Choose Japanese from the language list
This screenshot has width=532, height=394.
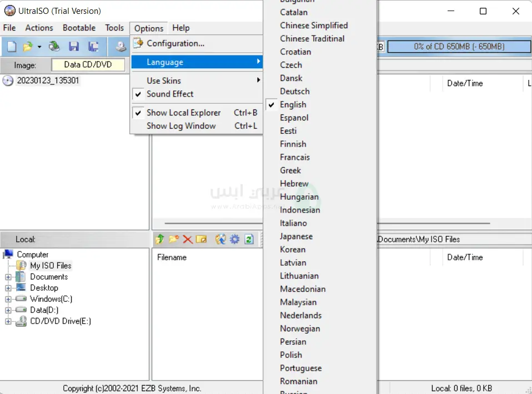[x=296, y=236]
